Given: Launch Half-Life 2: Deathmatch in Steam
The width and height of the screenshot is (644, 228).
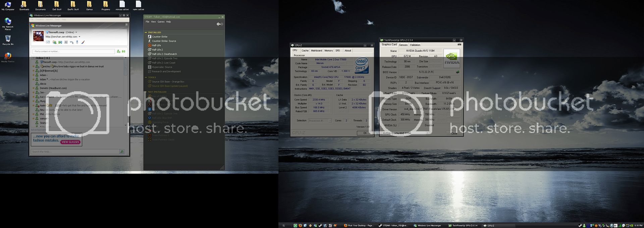Looking at the screenshot, I should (162, 54).
